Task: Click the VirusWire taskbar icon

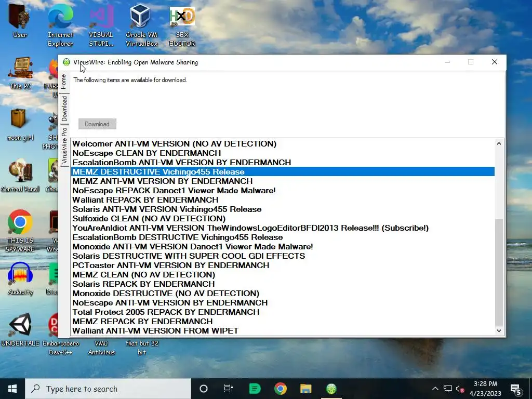Action: coord(331,389)
